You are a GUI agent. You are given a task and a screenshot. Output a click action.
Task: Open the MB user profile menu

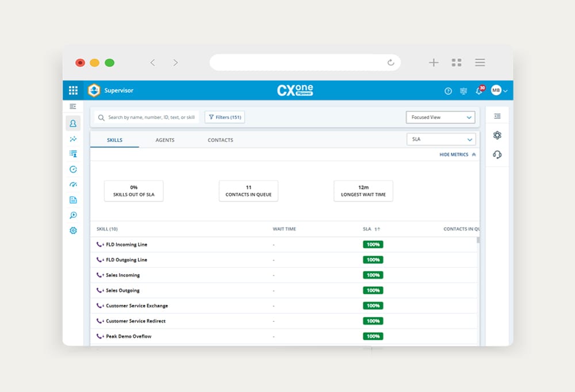coord(499,90)
